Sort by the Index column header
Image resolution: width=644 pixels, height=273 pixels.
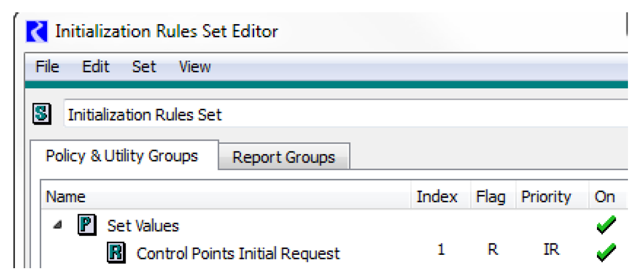coord(437,197)
